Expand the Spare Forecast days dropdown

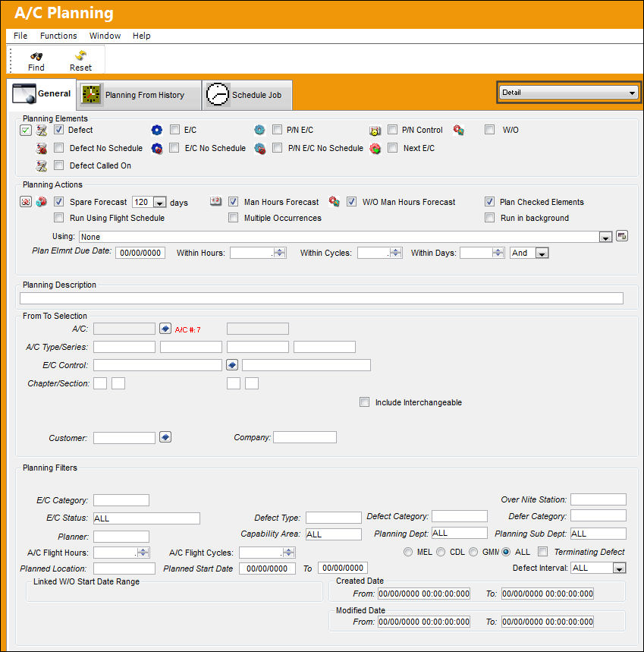159,203
